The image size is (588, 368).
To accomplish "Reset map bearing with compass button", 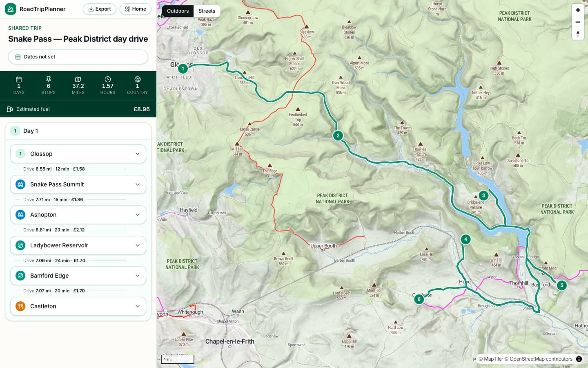I will pos(578,34).
